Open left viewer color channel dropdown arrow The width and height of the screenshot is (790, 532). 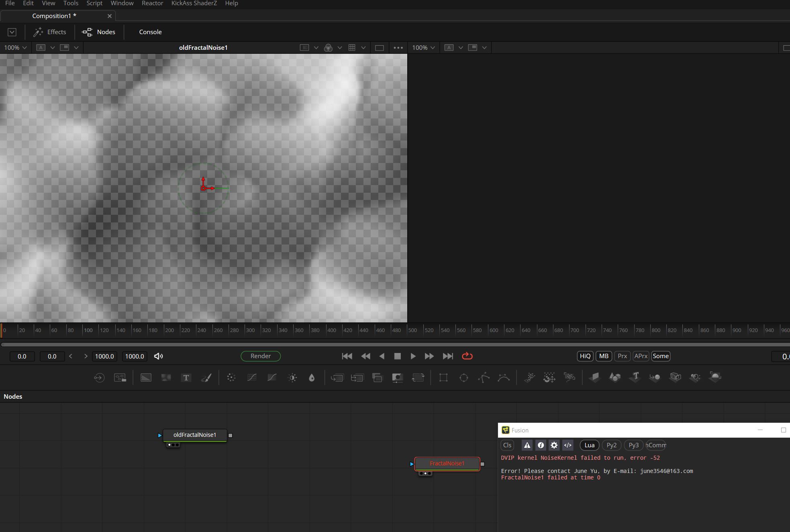pyautogui.click(x=340, y=48)
